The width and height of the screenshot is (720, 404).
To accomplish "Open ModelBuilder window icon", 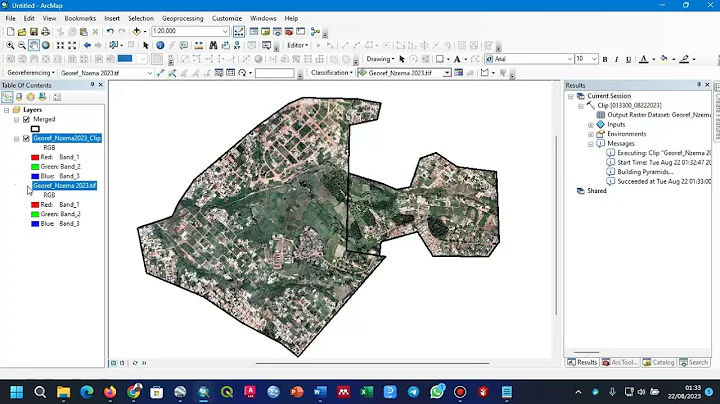I will pos(315,32).
